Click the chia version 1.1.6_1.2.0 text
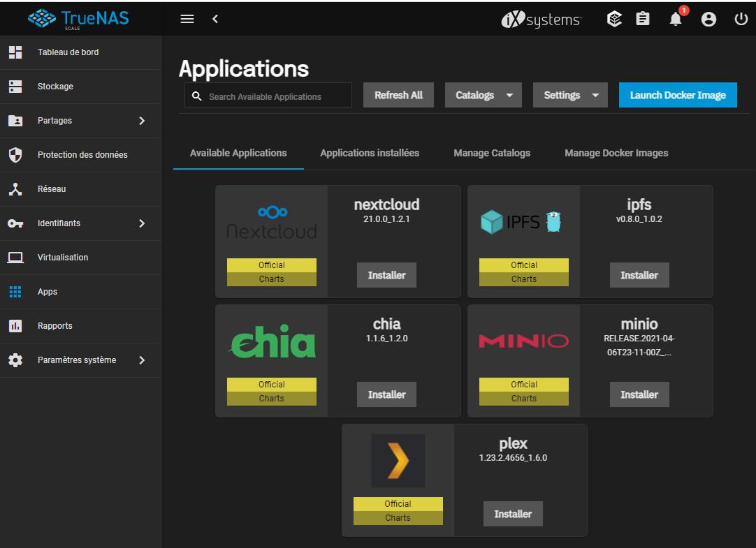 tap(386, 339)
